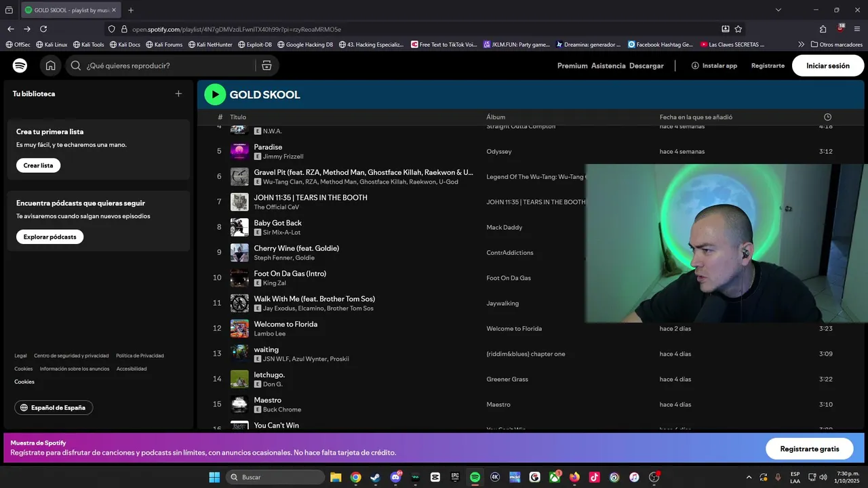868x488 pixels.
Task: Open the Premium link
Action: point(572,66)
